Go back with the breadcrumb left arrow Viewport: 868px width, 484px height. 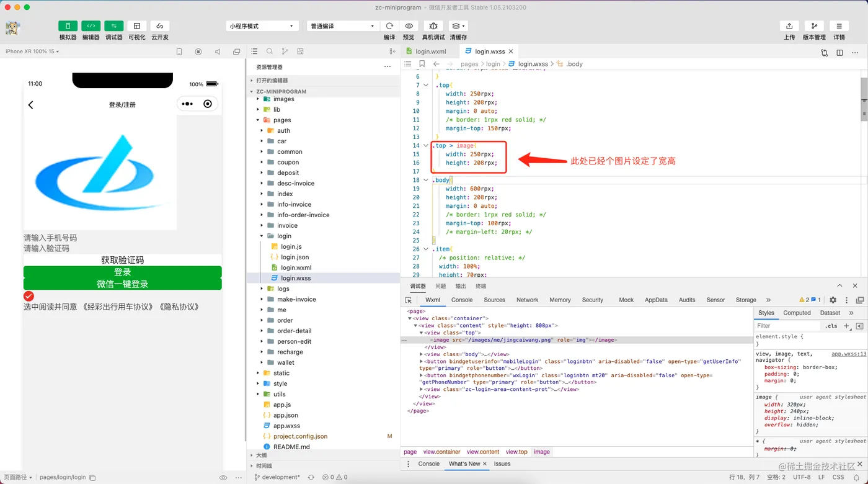click(436, 64)
